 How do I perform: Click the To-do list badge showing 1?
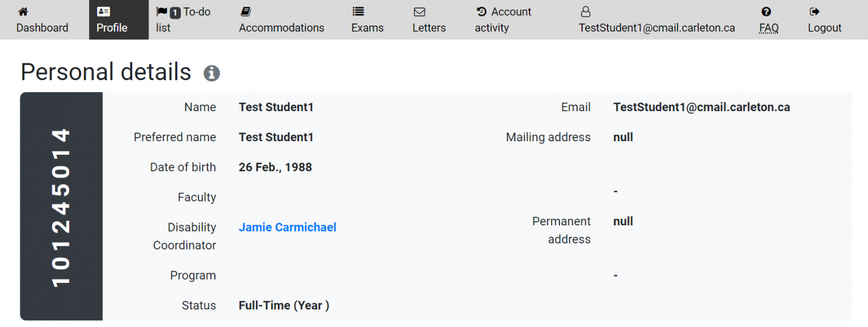click(x=175, y=12)
